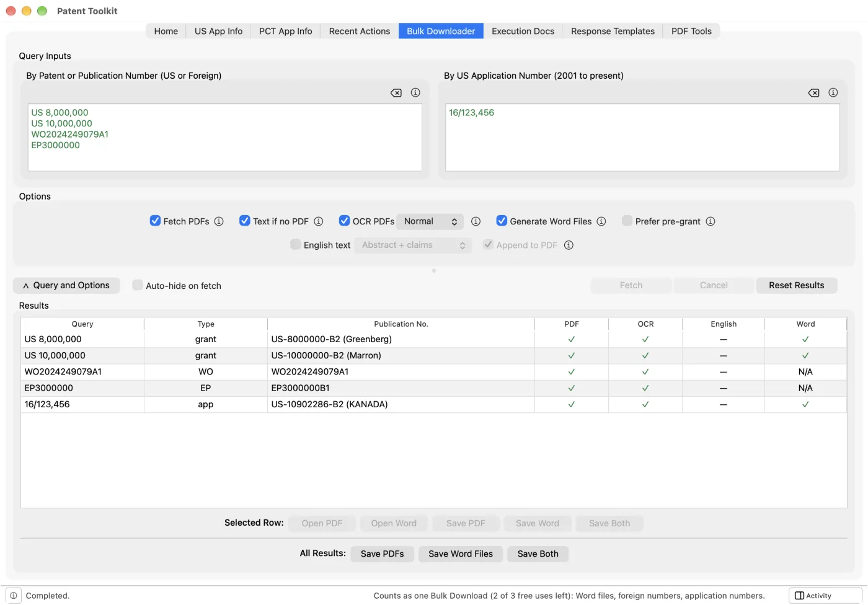868x605 pixels.
Task: Open info icon next to Prefer pre-grant
Action: (x=711, y=221)
